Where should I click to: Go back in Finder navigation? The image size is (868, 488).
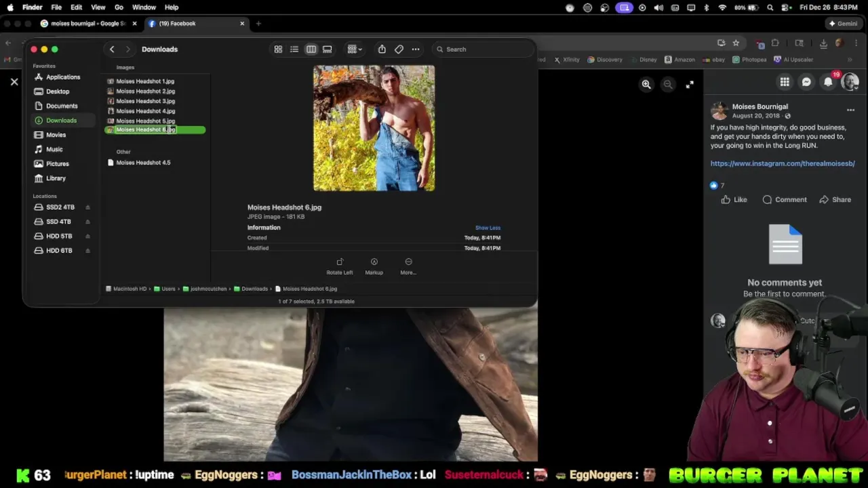[x=112, y=49]
